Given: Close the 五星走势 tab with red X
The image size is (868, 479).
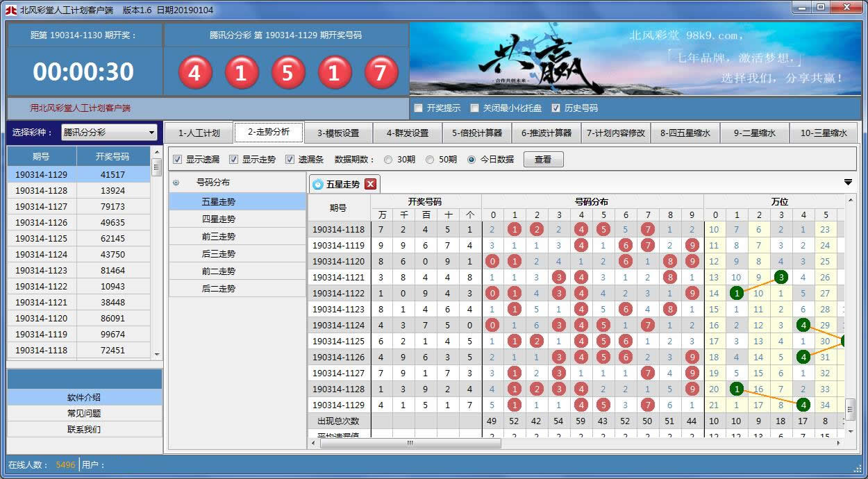Looking at the screenshot, I should pos(370,184).
